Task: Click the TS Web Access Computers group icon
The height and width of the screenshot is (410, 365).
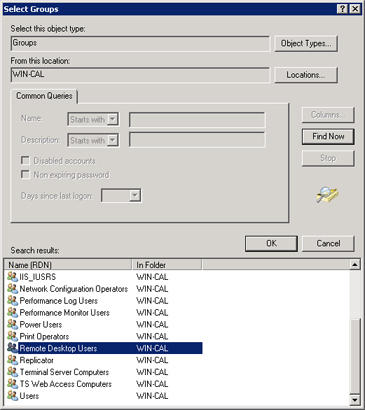Action: click(12, 384)
